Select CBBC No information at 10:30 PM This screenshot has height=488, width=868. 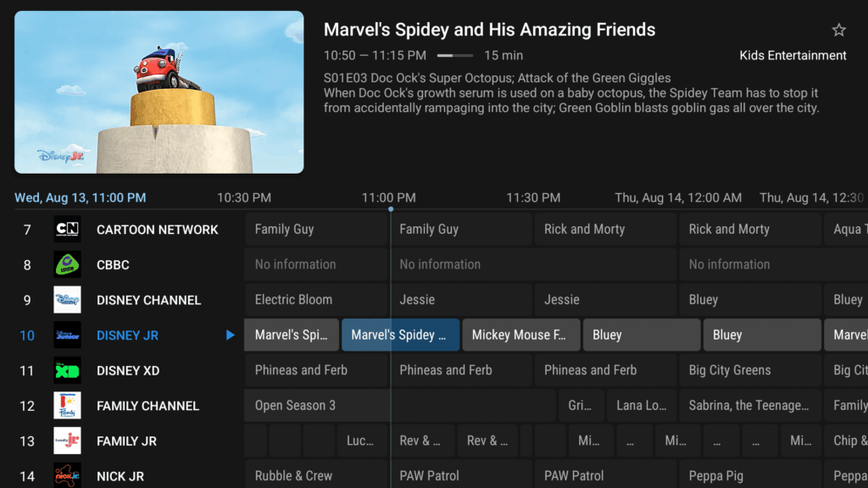pyautogui.click(x=315, y=264)
